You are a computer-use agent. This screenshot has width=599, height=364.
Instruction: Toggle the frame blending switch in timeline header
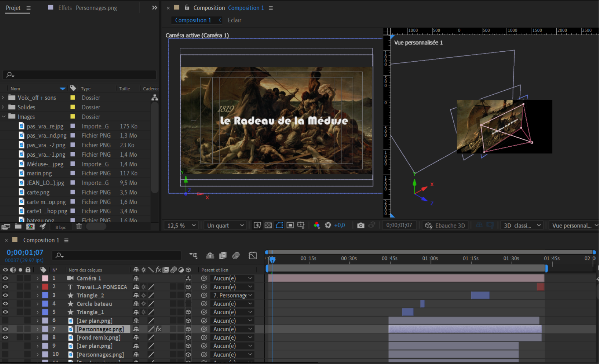click(223, 255)
